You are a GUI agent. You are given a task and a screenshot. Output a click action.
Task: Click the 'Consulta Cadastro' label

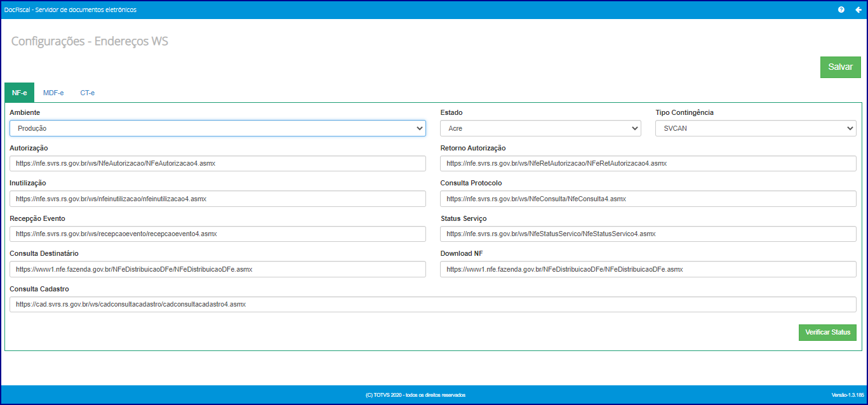tap(39, 289)
